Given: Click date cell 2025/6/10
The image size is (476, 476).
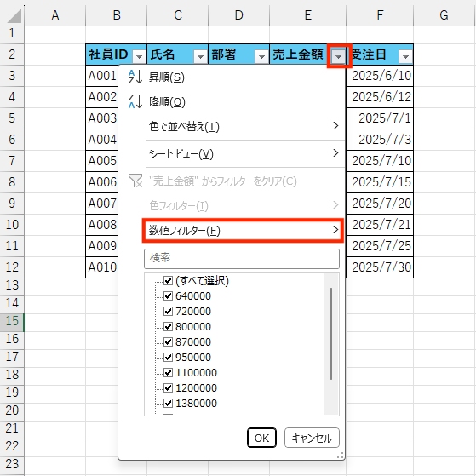Looking at the screenshot, I should (x=380, y=76).
